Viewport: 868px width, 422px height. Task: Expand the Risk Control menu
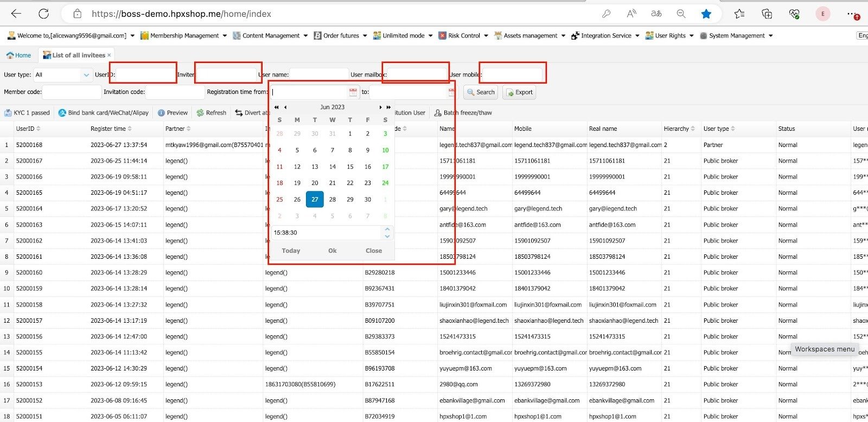tap(463, 36)
